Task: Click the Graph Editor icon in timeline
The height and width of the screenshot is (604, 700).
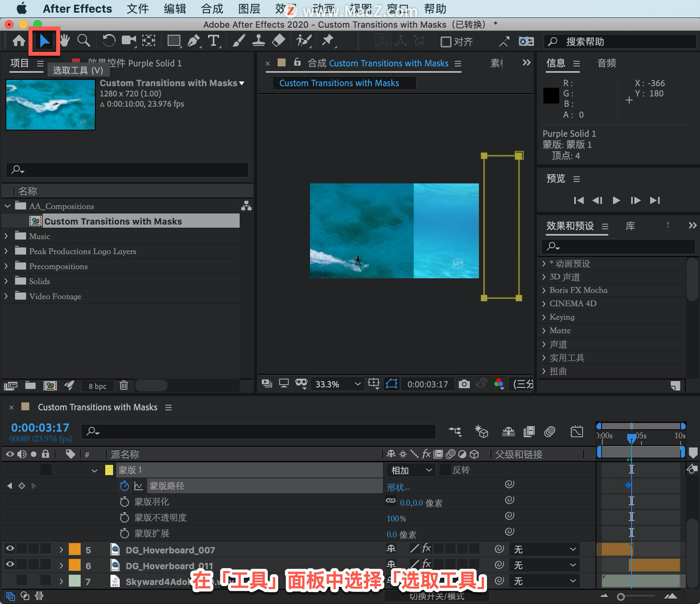Action: tap(577, 431)
